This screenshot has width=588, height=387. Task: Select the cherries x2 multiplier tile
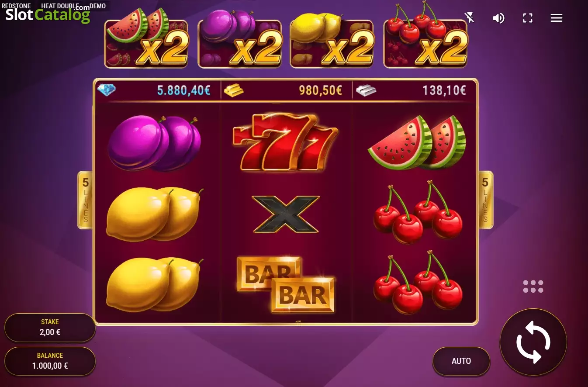(425, 43)
